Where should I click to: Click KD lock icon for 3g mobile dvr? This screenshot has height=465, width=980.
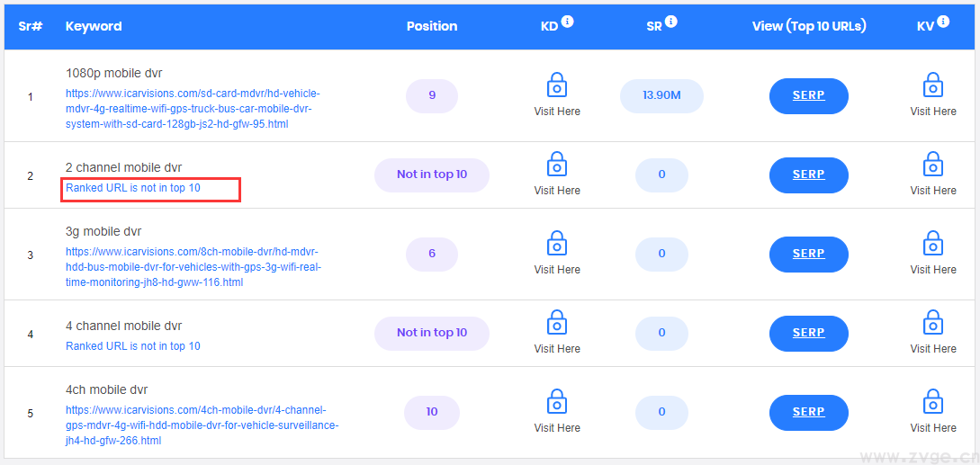tap(557, 244)
